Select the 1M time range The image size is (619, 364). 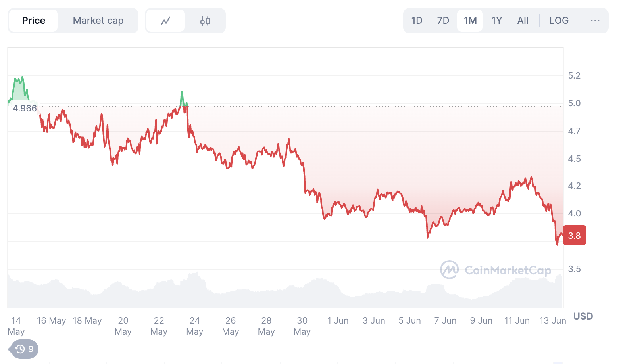(470, 21)
